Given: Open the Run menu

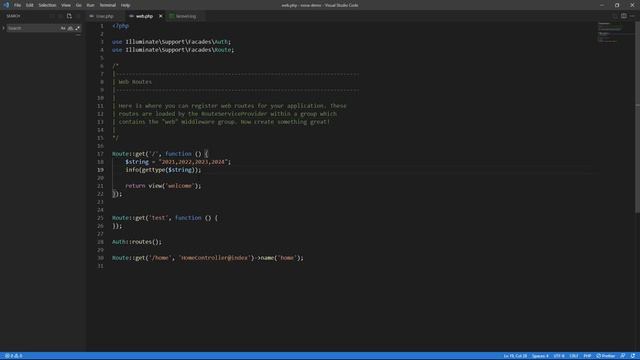Looking at the screenshot, I should point(90,5).
